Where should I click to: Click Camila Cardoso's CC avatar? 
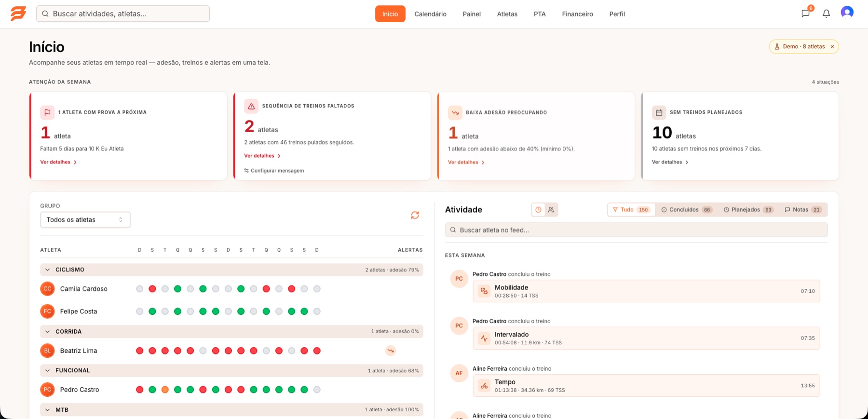[x=47, y=289]
